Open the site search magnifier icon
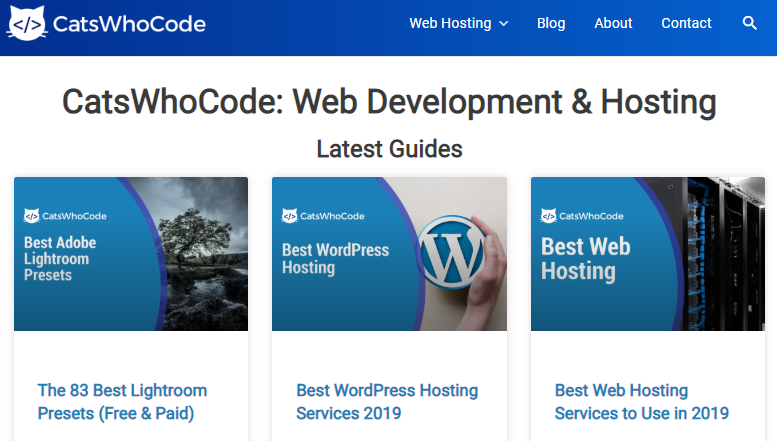This screenshot has width=777, height=441. tap(749, 23)
